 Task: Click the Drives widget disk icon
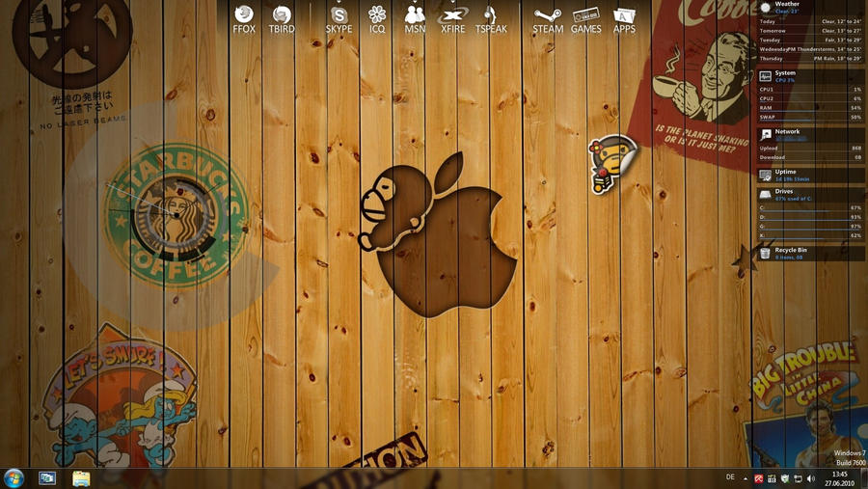[x=766, y=195]
